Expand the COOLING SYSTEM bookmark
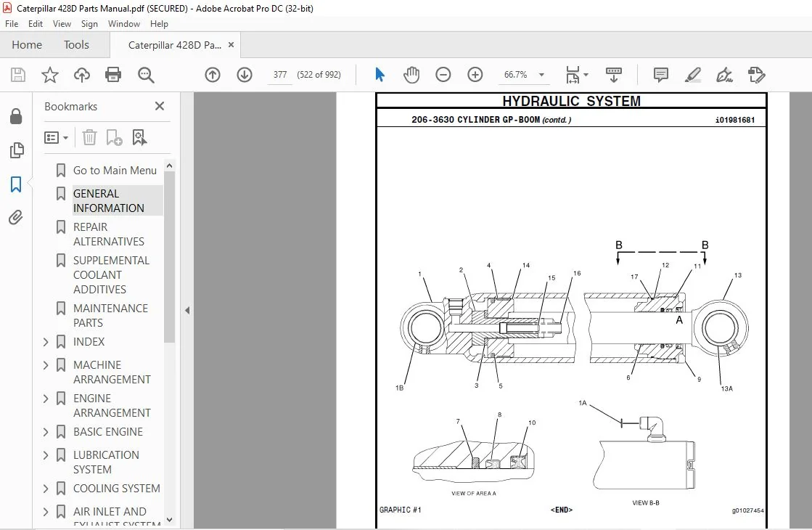Image resolution: width=812 pixels, height=530 pixels. point(46,489)
